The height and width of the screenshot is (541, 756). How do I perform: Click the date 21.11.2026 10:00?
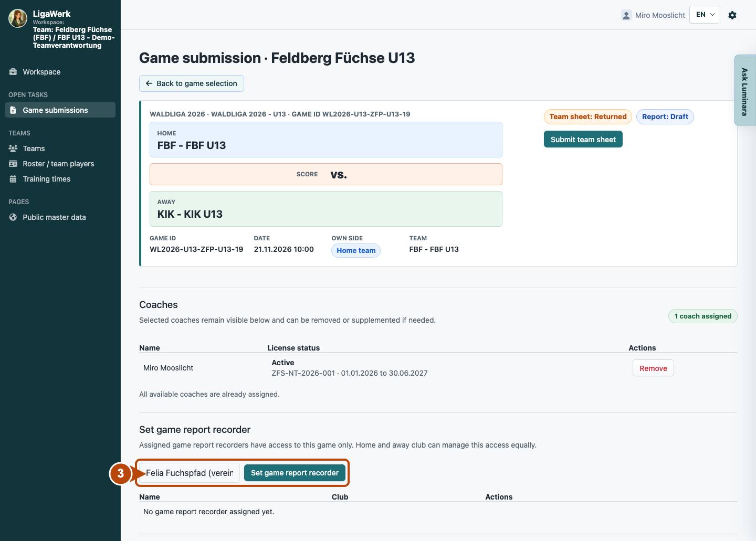284,249
